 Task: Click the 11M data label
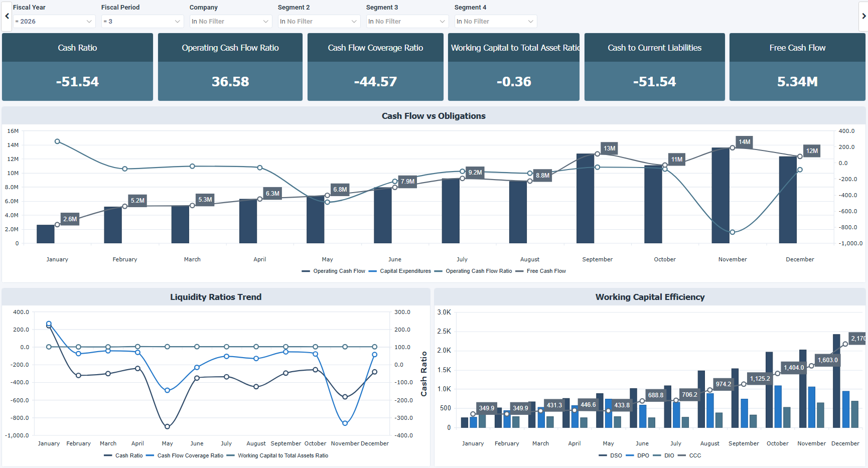[677, 160]
